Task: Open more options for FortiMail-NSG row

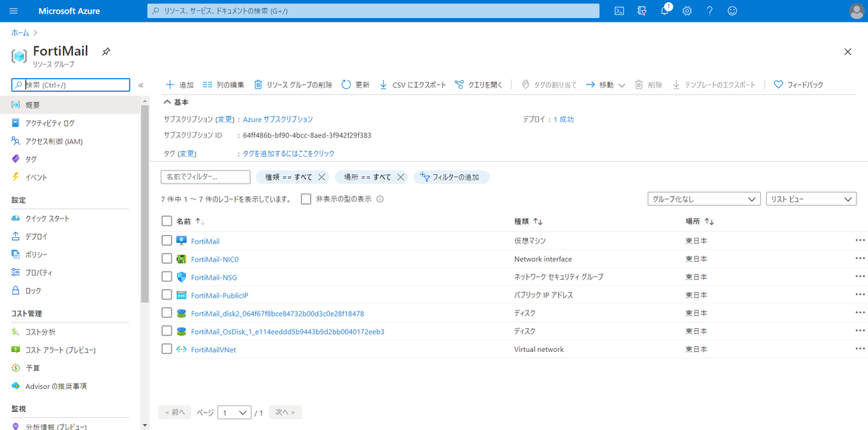Action: click(860, 277)
